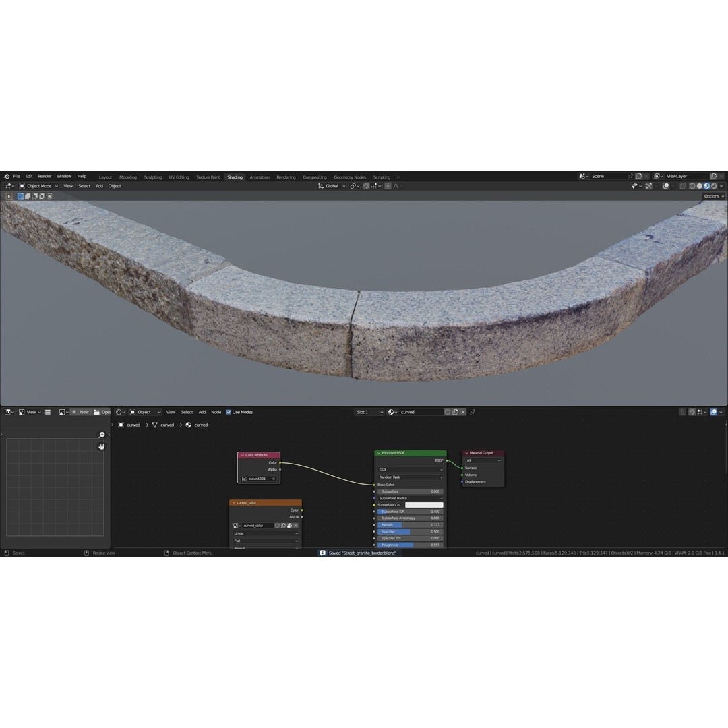Switch to material preview shading
Viewport: 728px width, 728px height.
706,186
